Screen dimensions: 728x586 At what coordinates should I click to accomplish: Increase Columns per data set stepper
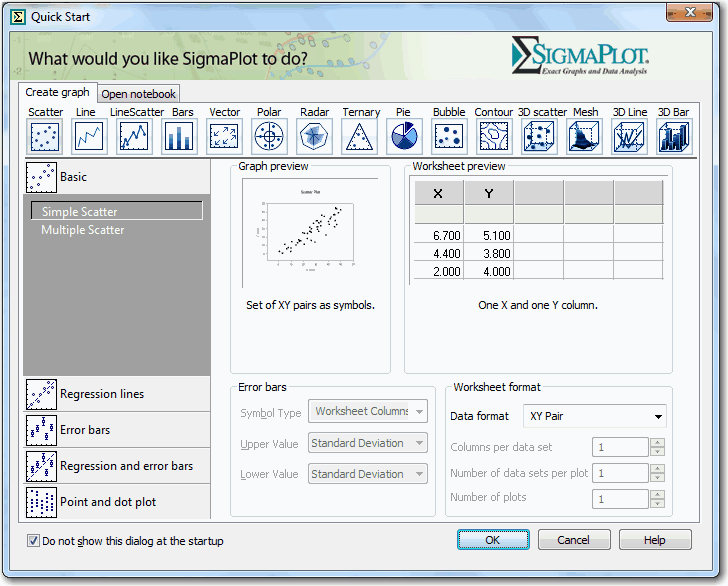657,443
